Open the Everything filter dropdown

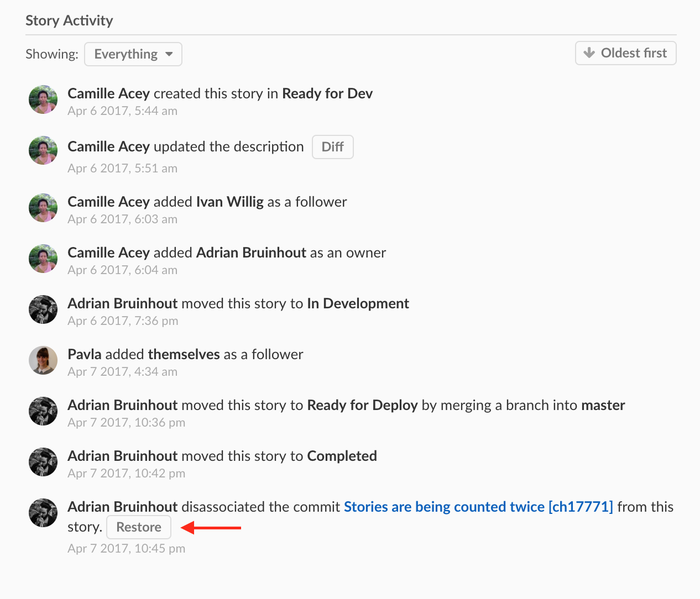[133, 54]
